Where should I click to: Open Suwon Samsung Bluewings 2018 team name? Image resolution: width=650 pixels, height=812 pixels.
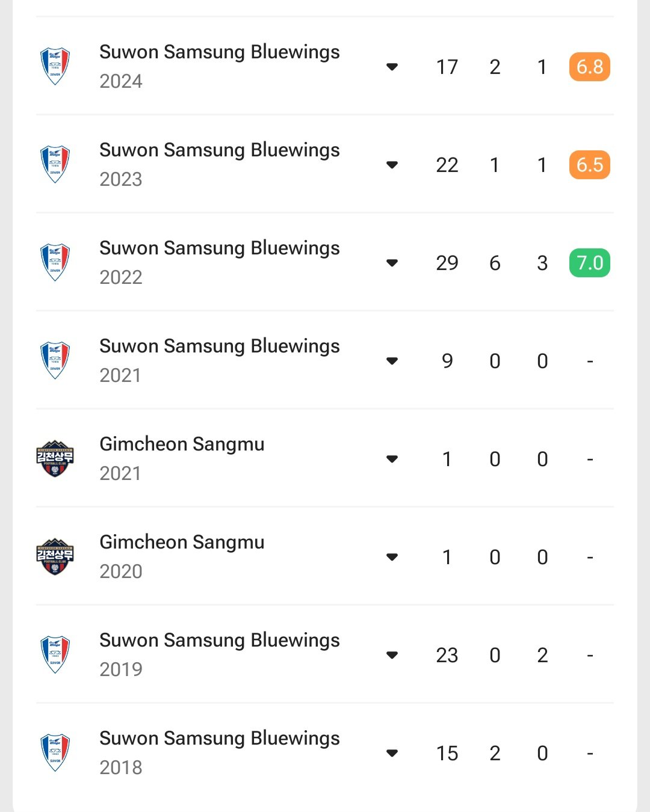click(x=219, y=739)
